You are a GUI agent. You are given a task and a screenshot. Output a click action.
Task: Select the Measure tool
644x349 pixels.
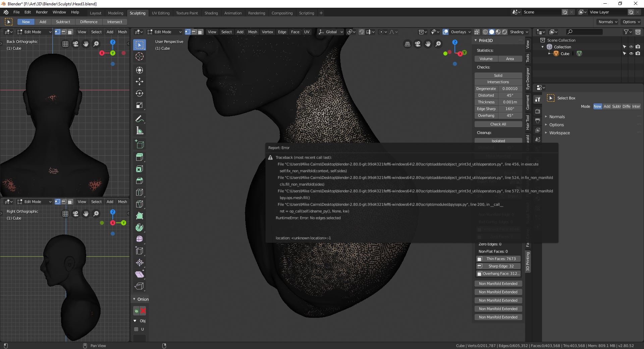click(140, 131)
